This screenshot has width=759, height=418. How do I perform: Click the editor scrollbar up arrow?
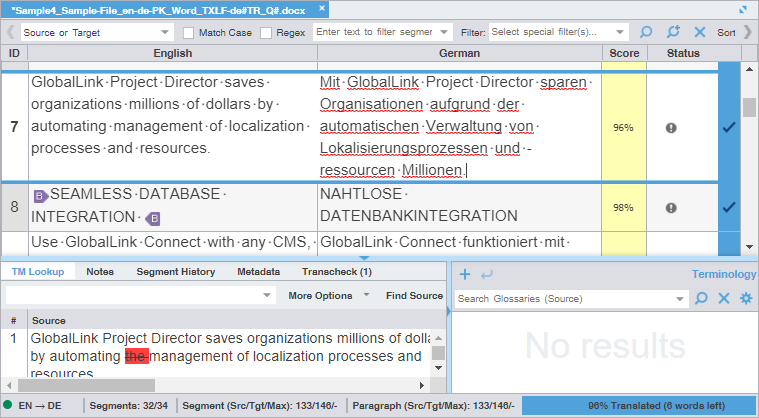tap(749, 69)
